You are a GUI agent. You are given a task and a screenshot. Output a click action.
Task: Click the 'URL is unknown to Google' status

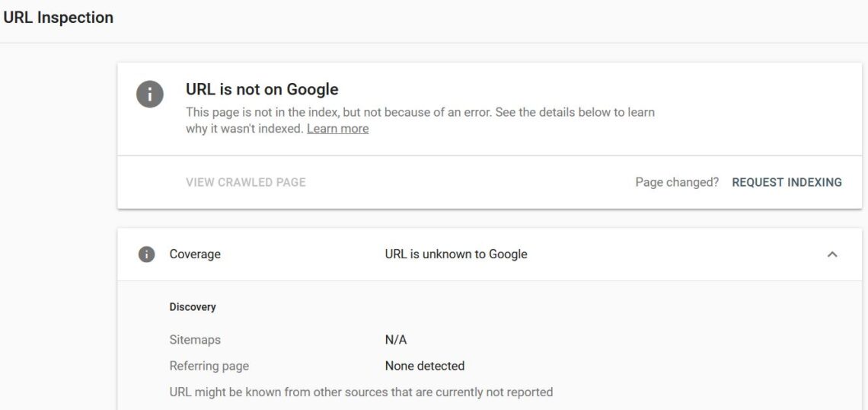(x=456, y=255)
